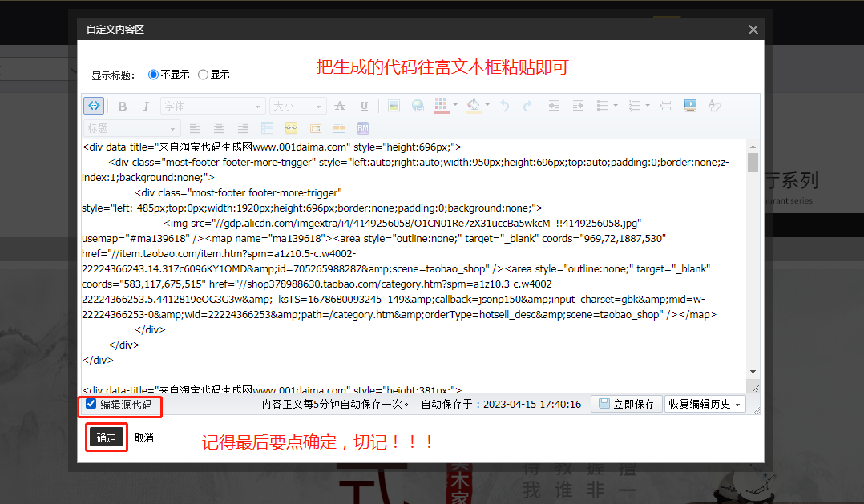The image size is (864, 504).
Task: Apply strikethrough formatting
Action: click(340, 106)
